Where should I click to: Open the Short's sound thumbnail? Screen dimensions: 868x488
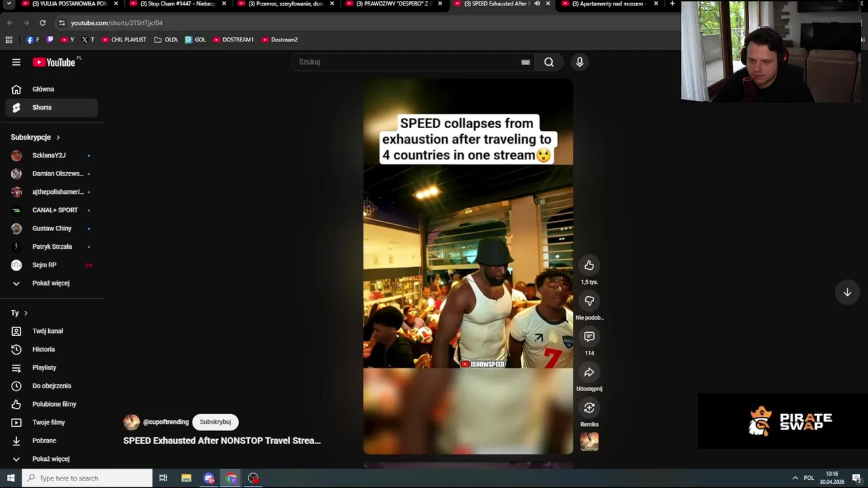coord(589,441)
